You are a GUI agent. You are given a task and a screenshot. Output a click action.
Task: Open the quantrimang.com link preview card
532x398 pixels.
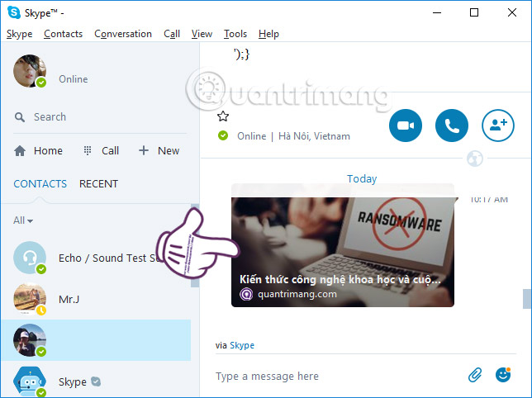point(343,245)
